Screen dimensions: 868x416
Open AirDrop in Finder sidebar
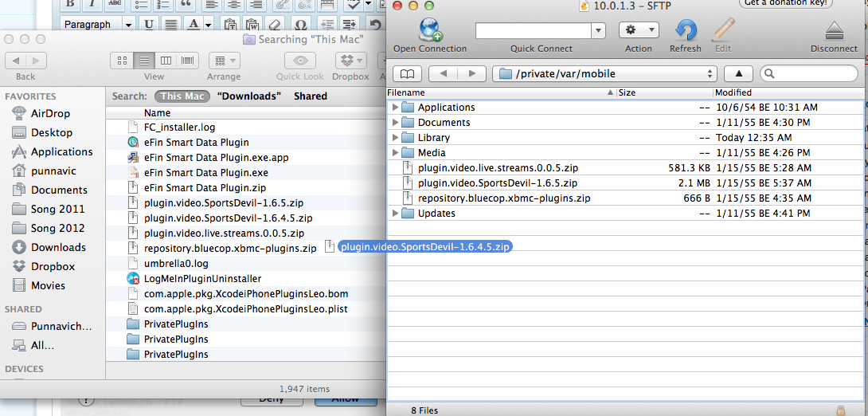(x=50, y=113)
